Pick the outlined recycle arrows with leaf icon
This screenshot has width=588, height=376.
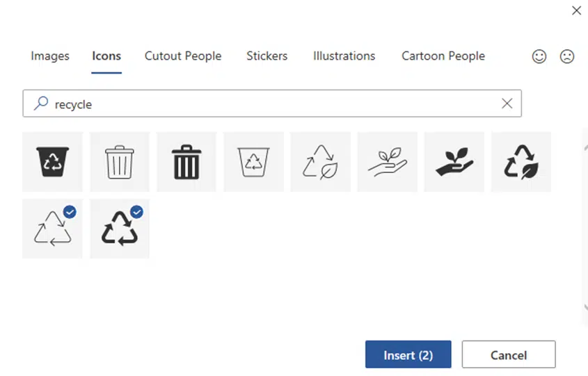point(320,162)
